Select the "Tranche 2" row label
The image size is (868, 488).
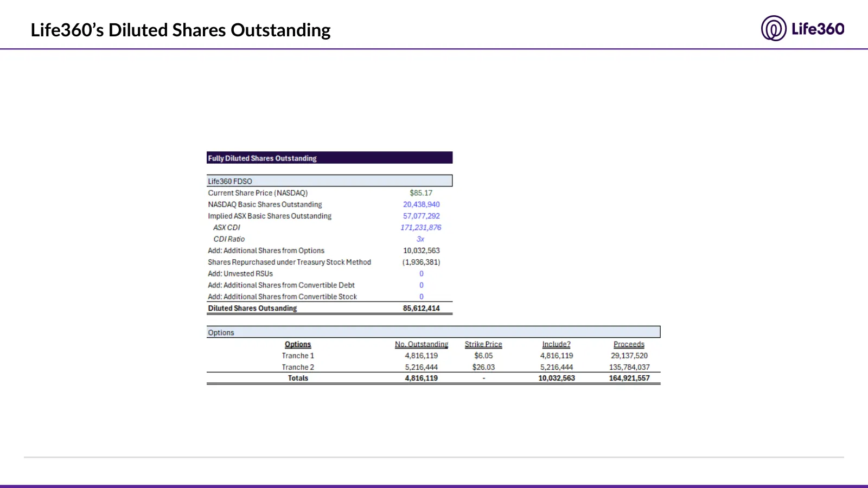point(298,367)
